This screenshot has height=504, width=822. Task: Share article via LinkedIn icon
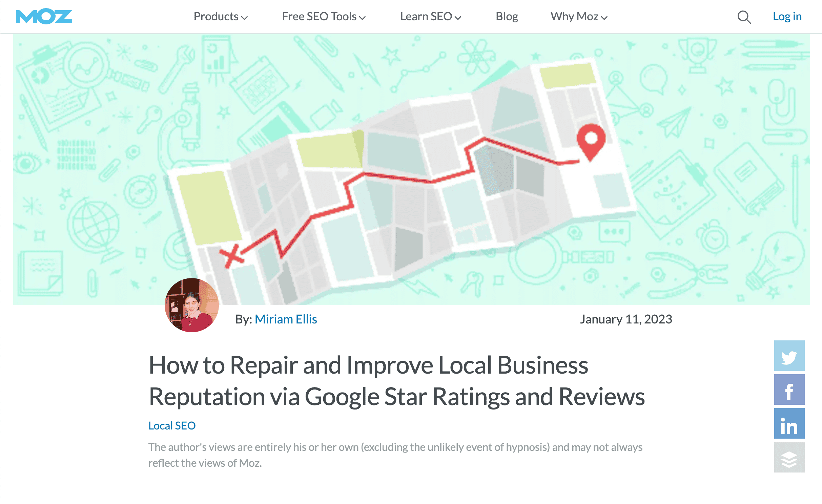789,423
